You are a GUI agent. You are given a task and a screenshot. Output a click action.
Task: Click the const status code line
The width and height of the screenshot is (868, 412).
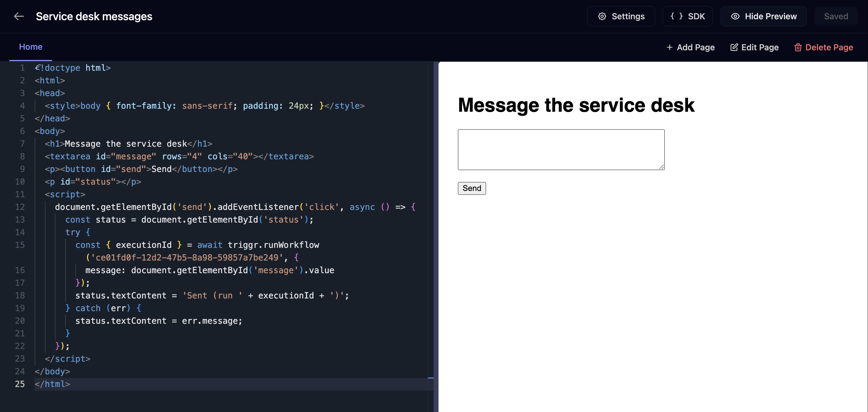pyautogui.click(x=189, y=220)
